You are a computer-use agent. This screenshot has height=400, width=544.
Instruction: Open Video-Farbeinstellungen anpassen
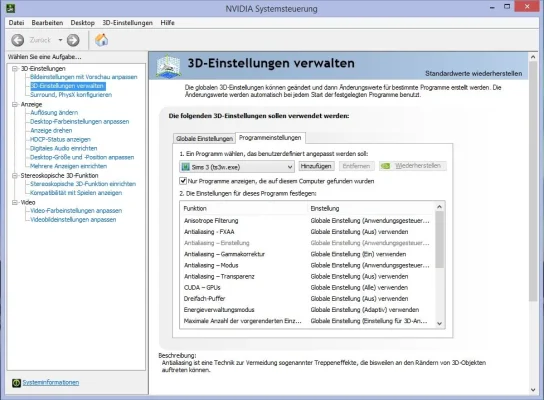pyautogui.click(x=76, y=211)
